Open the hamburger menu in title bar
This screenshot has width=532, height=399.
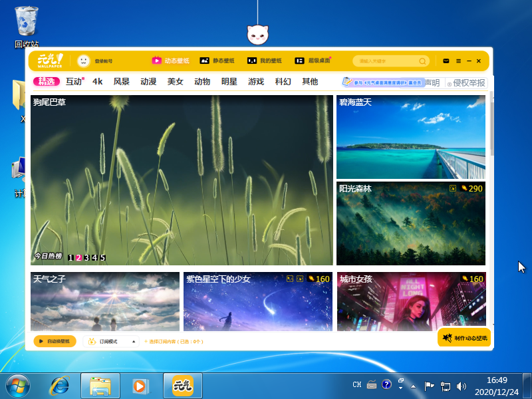pyautogui.click(x=458, y=61)
